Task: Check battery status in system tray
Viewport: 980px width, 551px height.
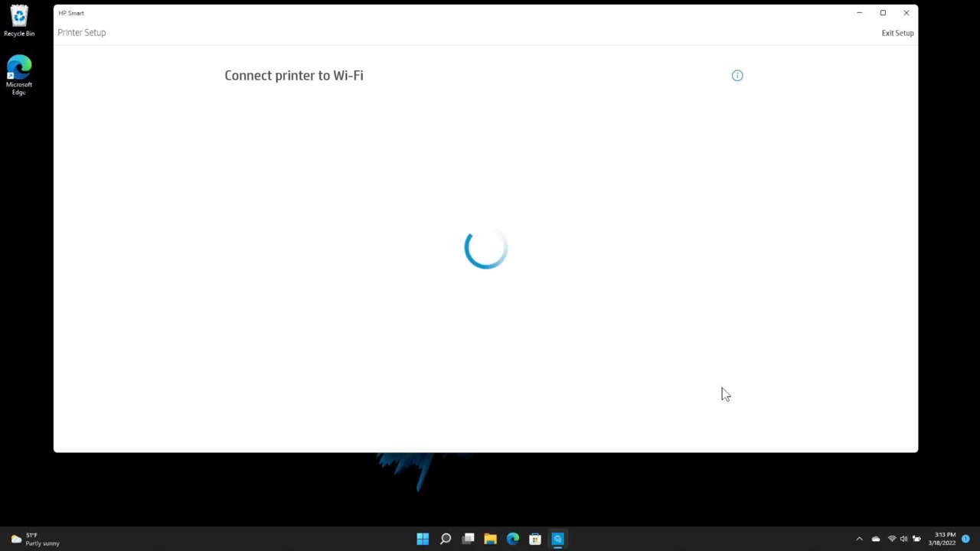Action: click(916, 539)
